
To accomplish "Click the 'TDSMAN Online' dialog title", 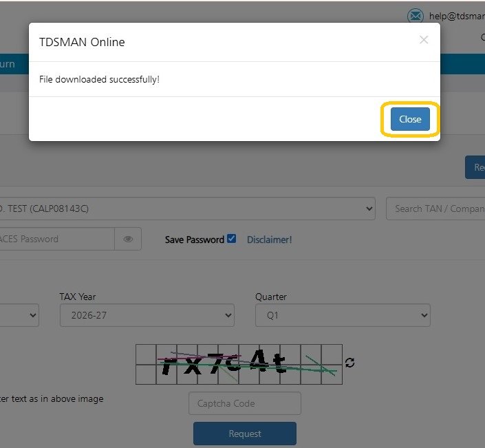I will tap(82, 42).
